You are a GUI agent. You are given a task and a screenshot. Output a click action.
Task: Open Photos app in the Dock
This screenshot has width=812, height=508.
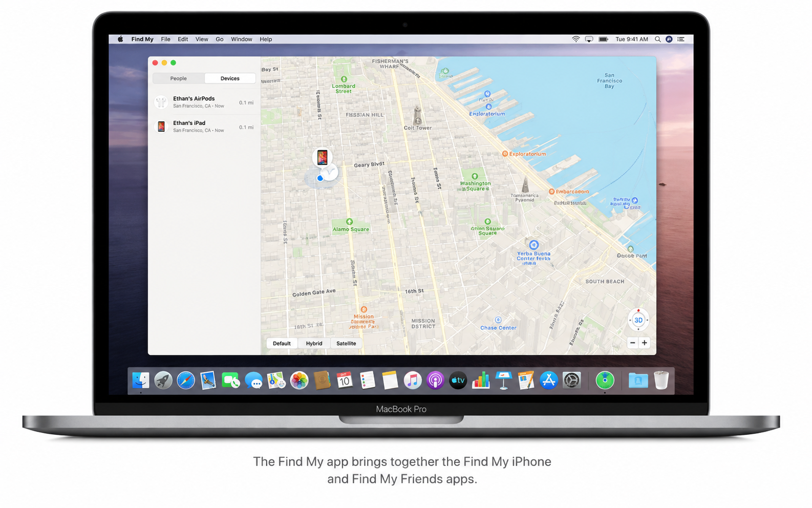[x=299, y=380]
